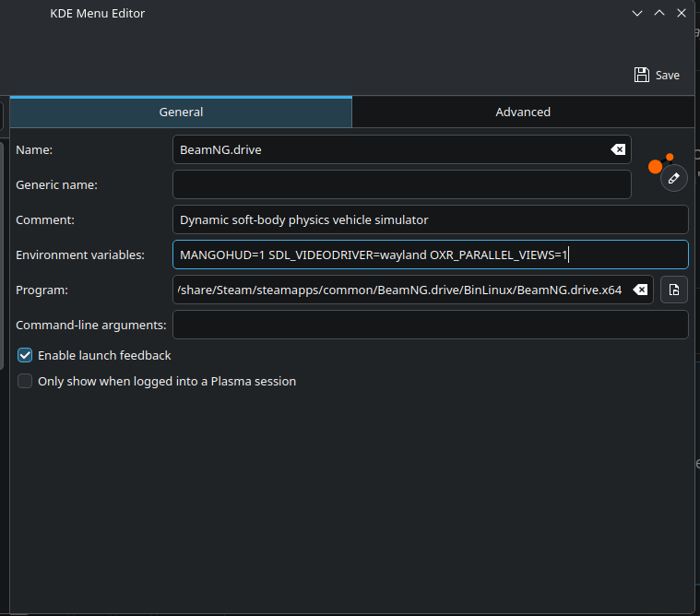Clear the Program path with its erase icon

(640, 290)
